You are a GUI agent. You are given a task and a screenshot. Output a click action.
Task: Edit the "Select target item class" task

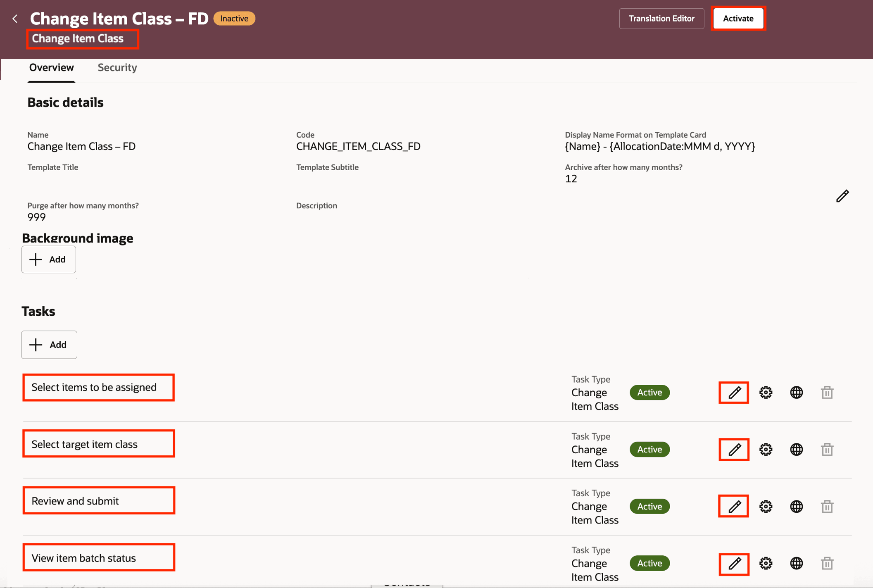click(x=733, y=449)
